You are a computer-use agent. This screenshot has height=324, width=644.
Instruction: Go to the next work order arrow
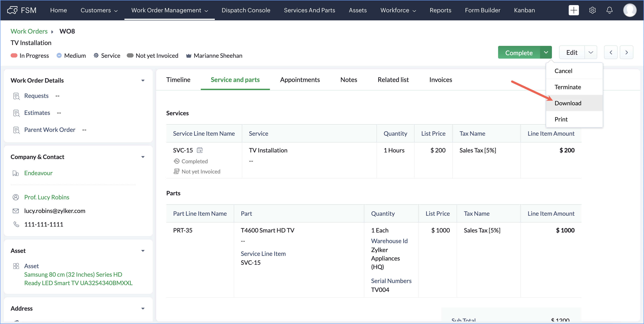pos(626,52)
